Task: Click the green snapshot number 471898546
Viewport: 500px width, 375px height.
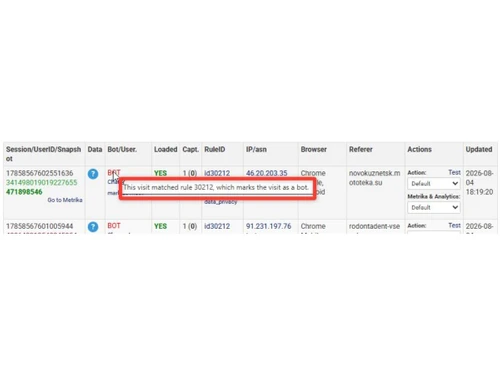Action: pos(24,192)
